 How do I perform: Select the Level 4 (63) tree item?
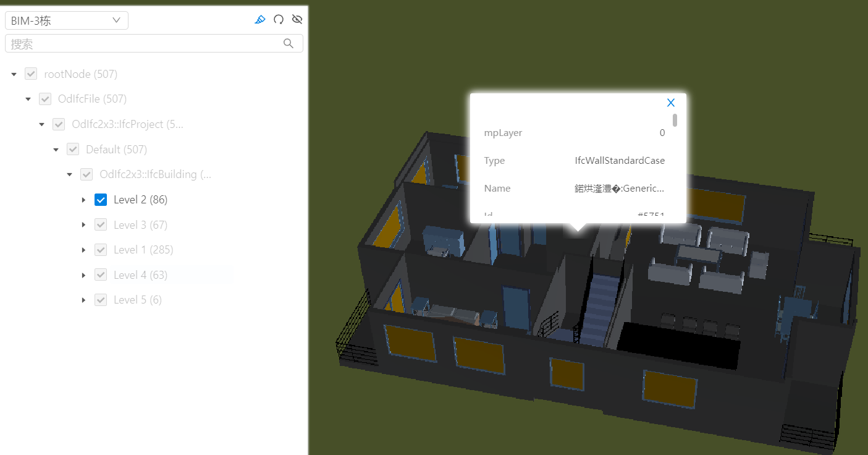tap(140, 275)
